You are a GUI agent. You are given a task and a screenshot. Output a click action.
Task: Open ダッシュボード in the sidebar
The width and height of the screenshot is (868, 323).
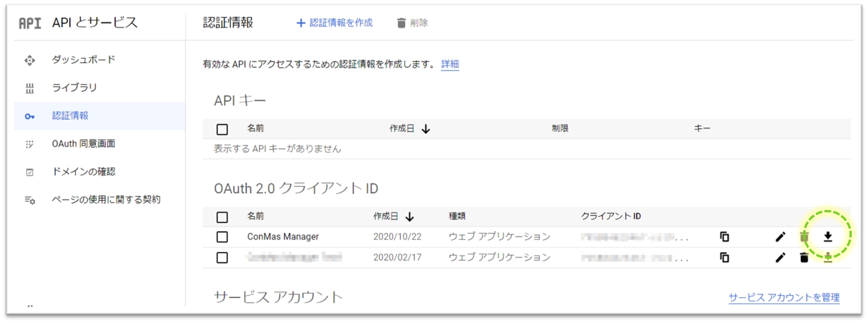click(83, 59)
